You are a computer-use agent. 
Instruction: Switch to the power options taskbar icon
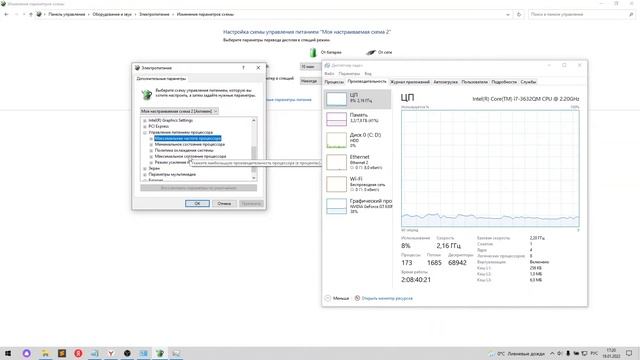[x=160, y=353]
